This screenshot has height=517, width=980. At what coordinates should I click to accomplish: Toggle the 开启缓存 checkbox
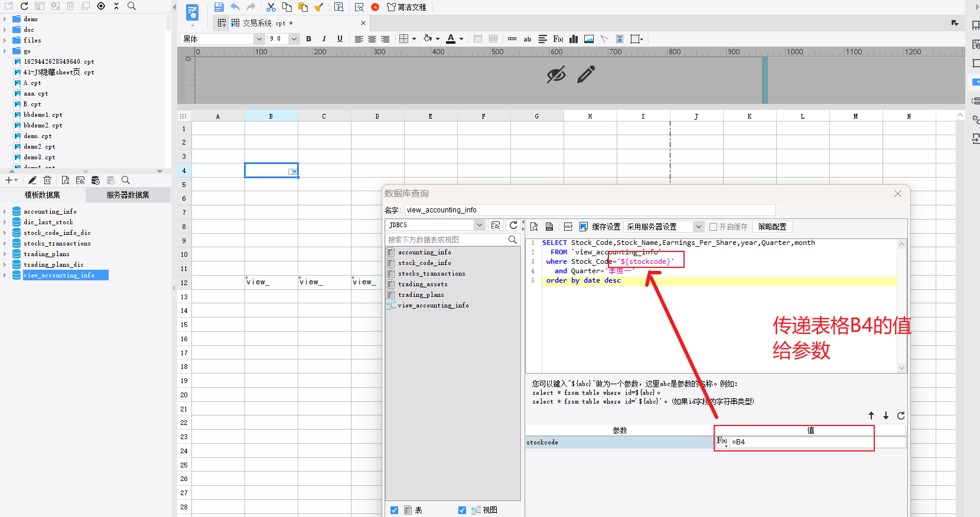[713, 227]
